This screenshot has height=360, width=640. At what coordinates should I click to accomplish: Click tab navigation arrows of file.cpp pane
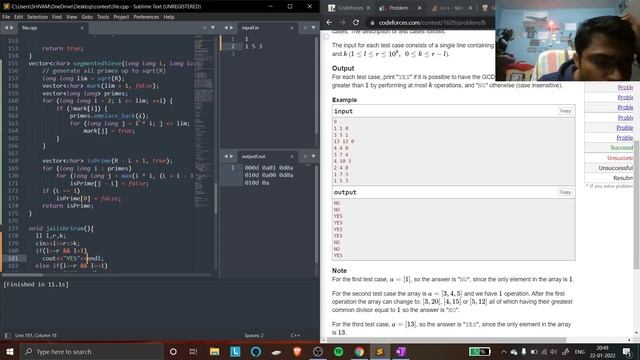pos(9,28)
